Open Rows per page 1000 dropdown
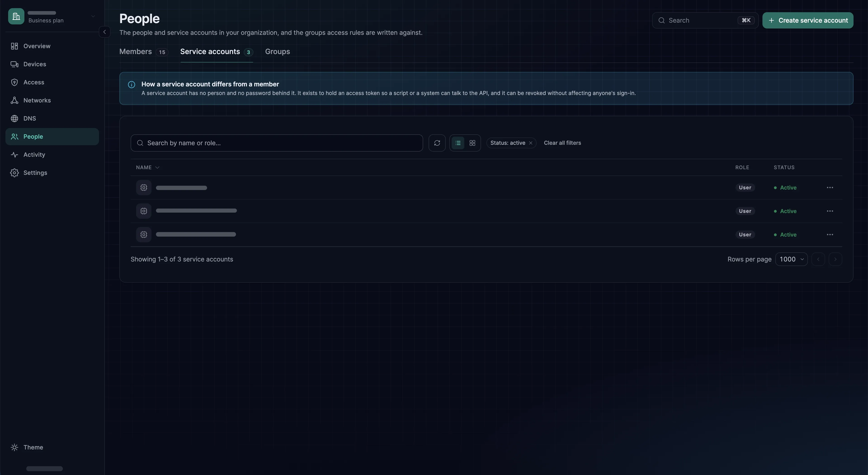This screenshot has width=868, height=475. (x=791, y=259)
